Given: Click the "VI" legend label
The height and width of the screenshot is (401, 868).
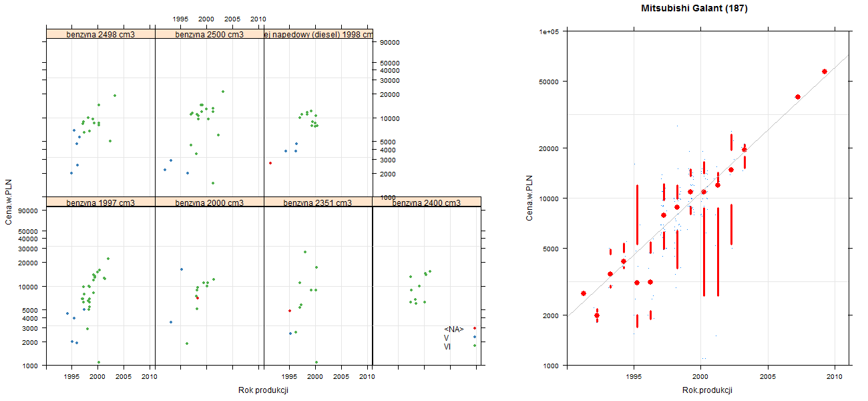Looking at the screenshot, I should tap(447, 346).
